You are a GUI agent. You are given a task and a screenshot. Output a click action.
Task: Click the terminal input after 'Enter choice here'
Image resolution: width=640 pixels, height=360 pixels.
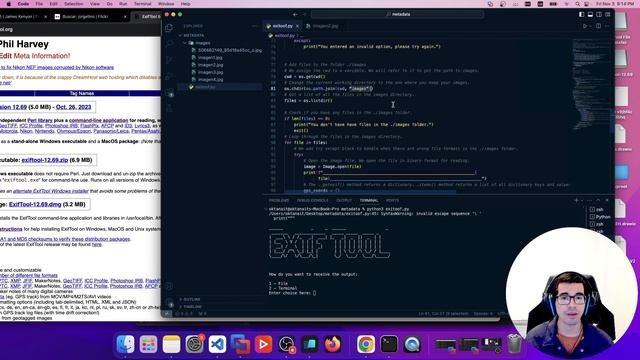[x=314, y=293]
